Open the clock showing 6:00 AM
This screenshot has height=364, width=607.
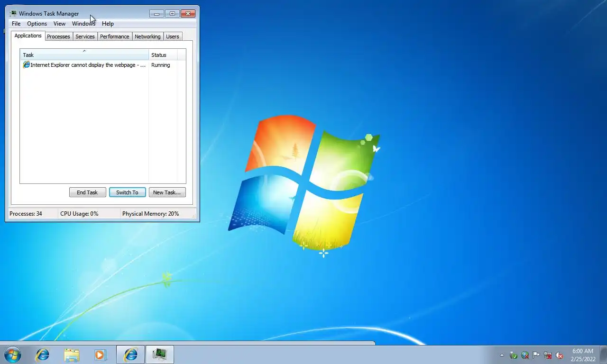[583, 355]
